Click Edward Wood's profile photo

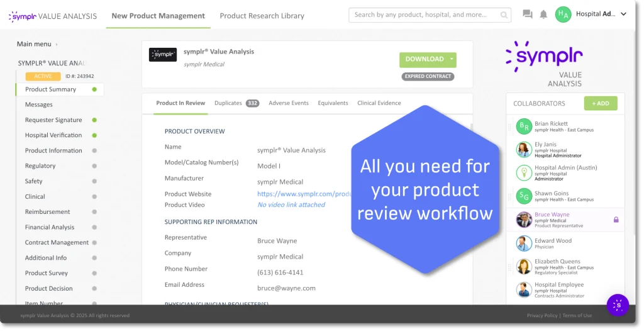pyautogui.click(x=524, y=244)
